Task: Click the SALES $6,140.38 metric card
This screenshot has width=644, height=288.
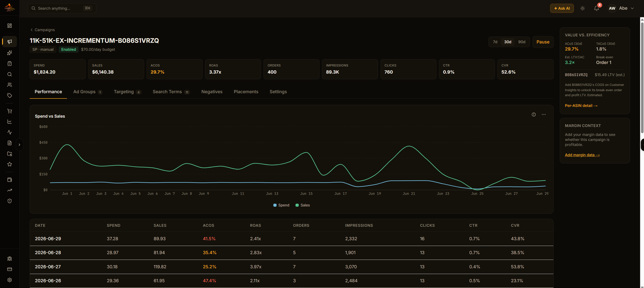Action: 116,69
